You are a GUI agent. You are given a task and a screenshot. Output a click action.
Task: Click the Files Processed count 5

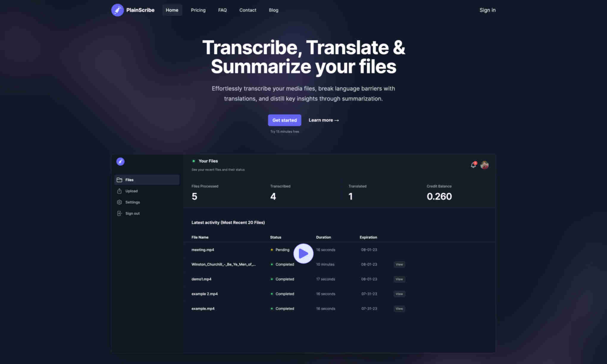point(194,196)
